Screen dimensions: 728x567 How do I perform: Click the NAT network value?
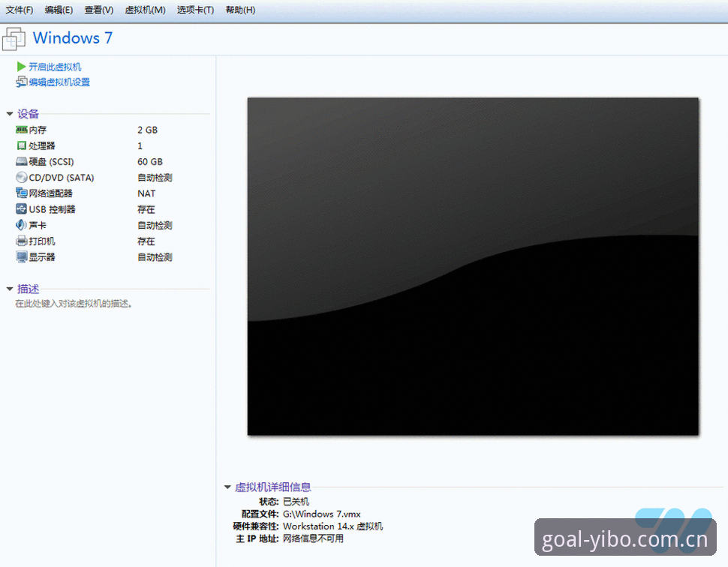pyautogui.click(x=146, y=193)
